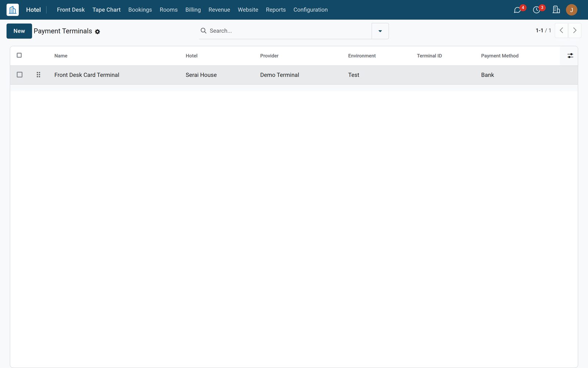The height and width of the screenshot is (368, 588).
Task: Open the Front Desk menu
Action: point(71,10)
